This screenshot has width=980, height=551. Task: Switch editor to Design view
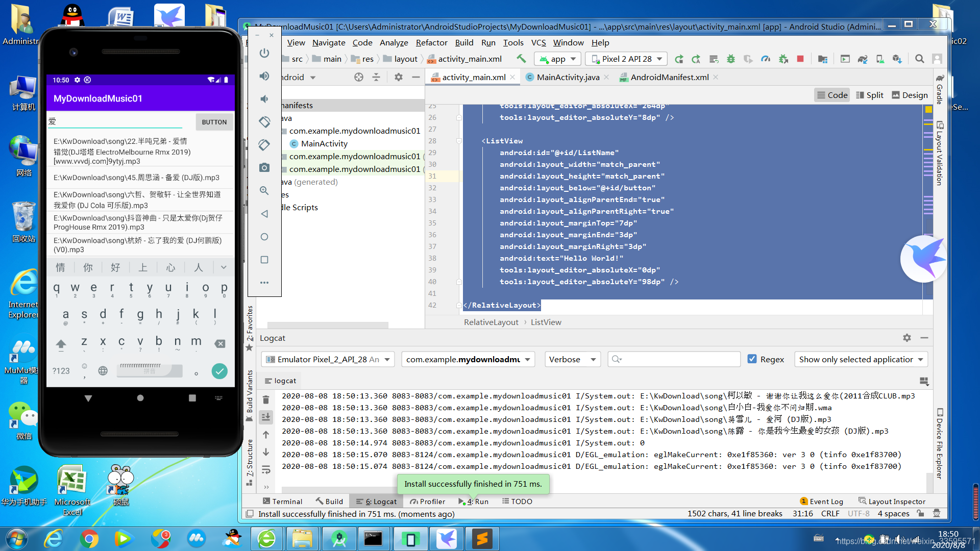point(910,95)
